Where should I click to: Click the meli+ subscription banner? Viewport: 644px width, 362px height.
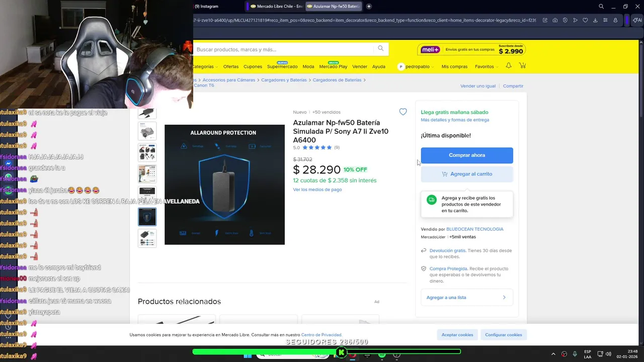pyautogui.click(x=471, y=49)
